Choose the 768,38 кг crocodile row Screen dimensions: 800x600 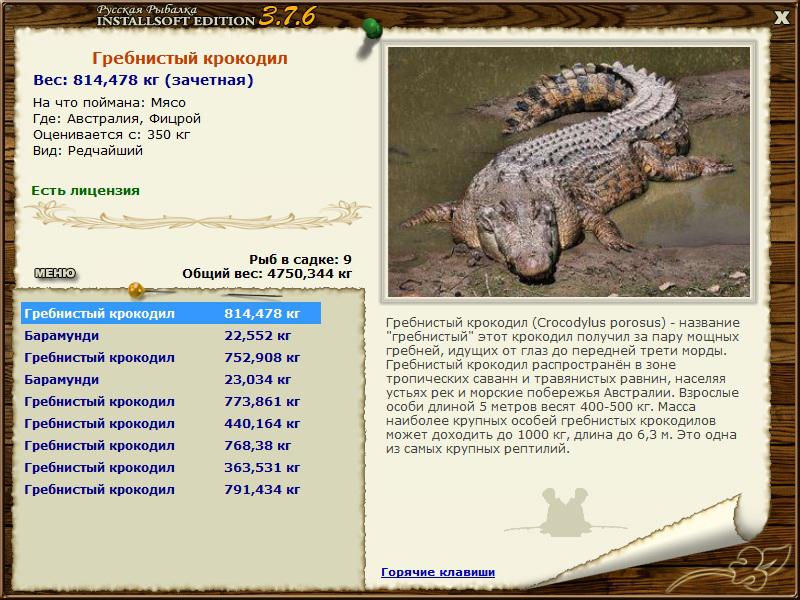coord(171,445)
